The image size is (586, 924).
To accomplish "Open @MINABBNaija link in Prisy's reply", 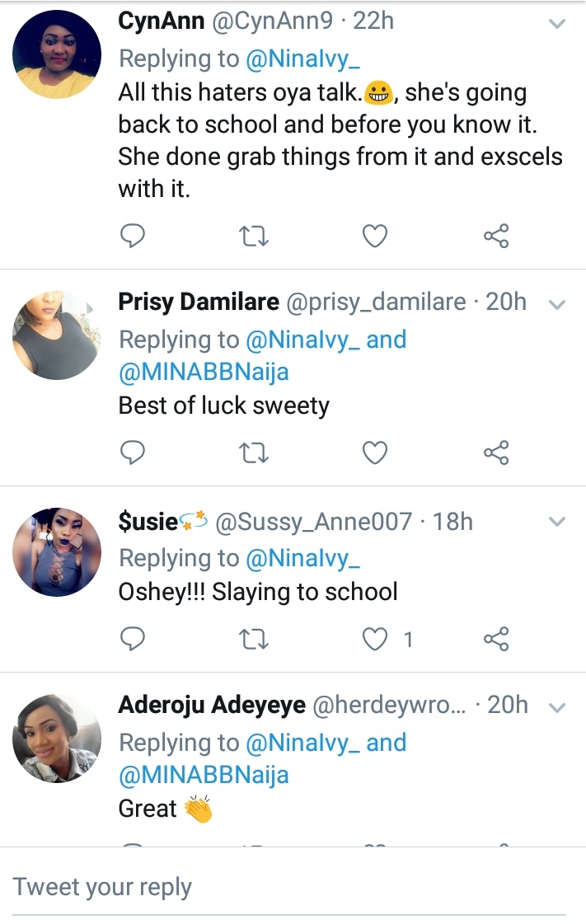I will [204, 372].
